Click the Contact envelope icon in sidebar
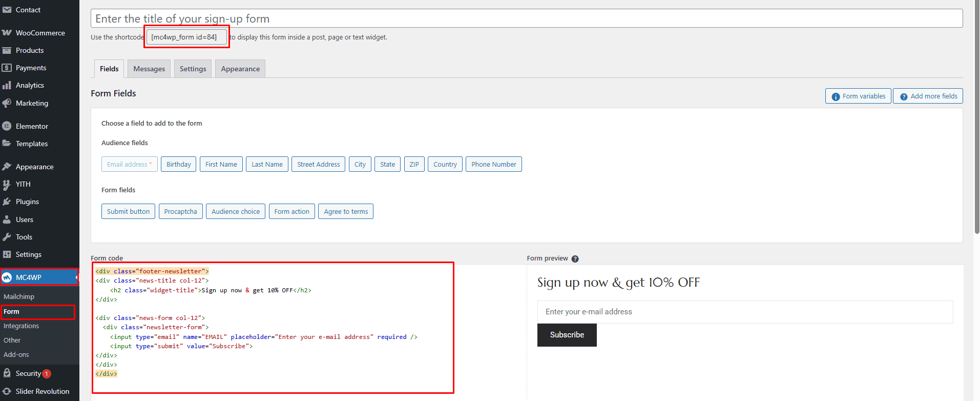The width and height of the screenshot is (980, 401). coord(7,10)
